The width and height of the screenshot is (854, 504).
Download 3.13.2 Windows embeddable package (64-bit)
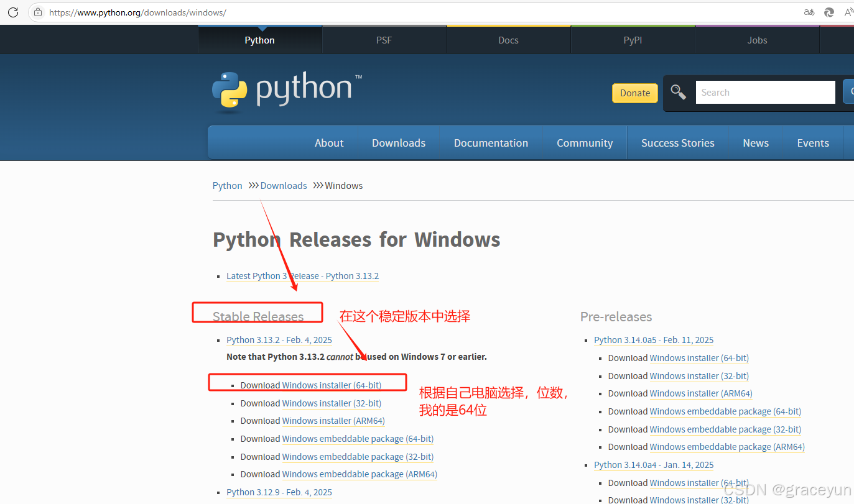point(358,439)
